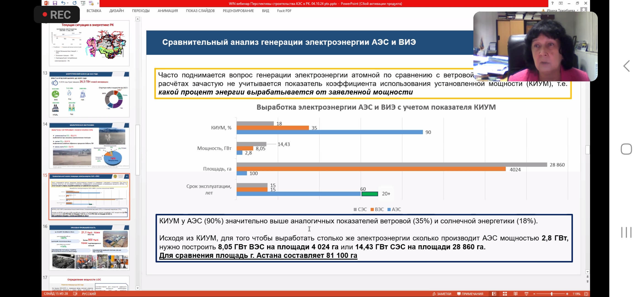Click АЭС legend entry
Image resolution: width=644 pixels, height=297 pixels.
(394, 209)
